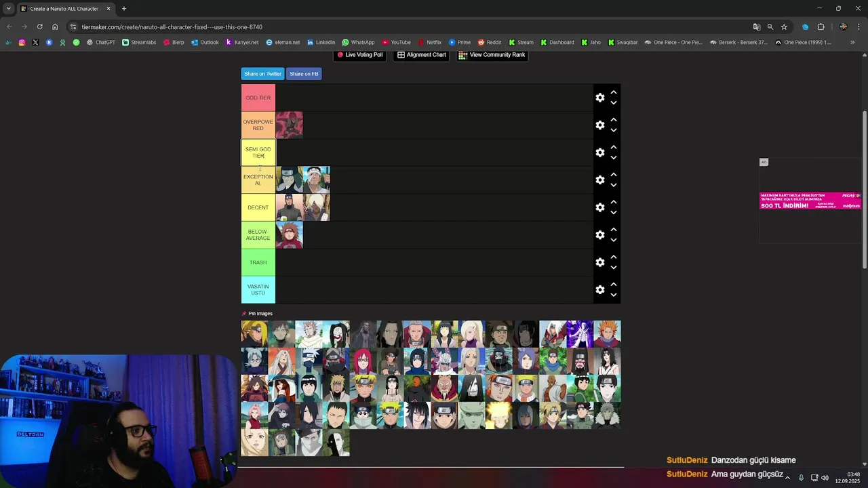This screenshot has height=488, width=868.
Task: Open settings gear for OVERPOWERED row
Action: [600, 125]
